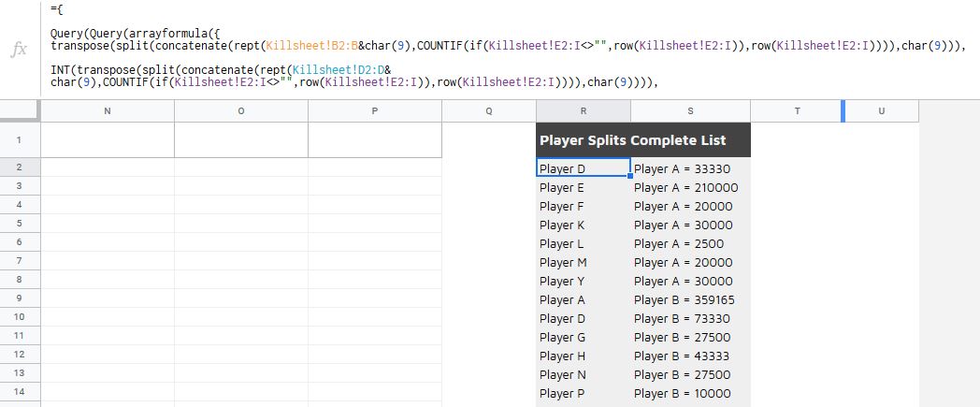Select the cell Player B = 43333
This screenshot has width=980, height=407.
[691, 356]
